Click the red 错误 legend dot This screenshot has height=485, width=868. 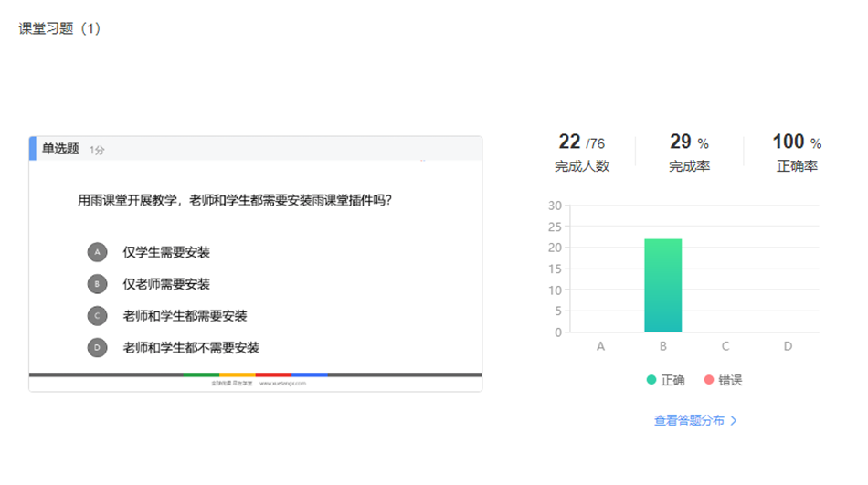click(x=708, y=380)
